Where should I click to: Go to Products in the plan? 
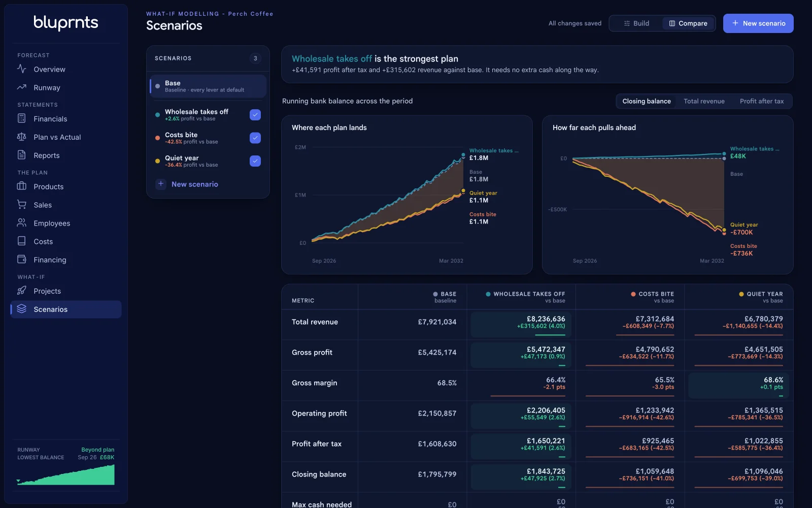(x=66, y=186)
